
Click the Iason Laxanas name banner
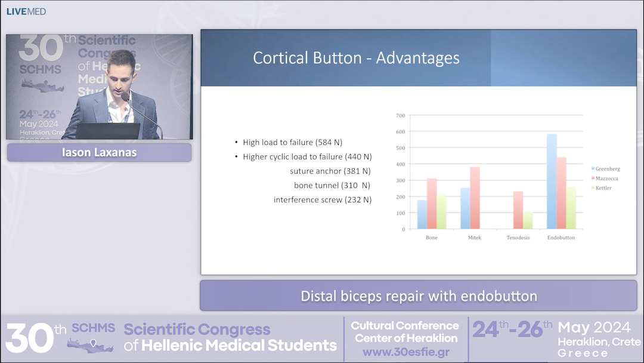click(99, 152)
